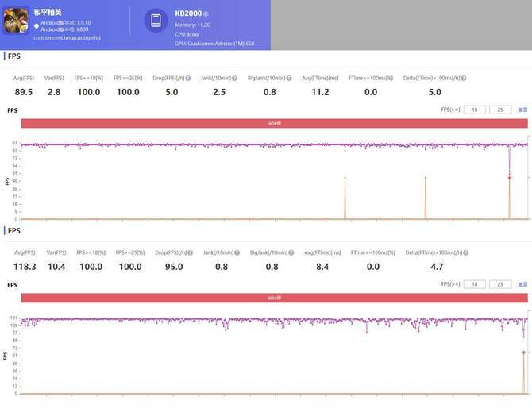
Task: Click FPS threshold field 25 in 118.3 FPS chart
Action: 500,284
